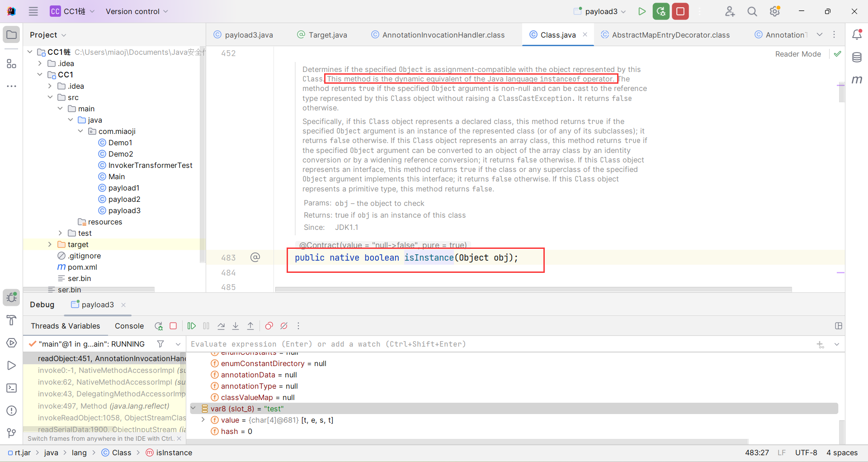Toggle the debug layout settings icon
Image resolution: width=868 pixels, height=462 pixels.
pos(838,326)
